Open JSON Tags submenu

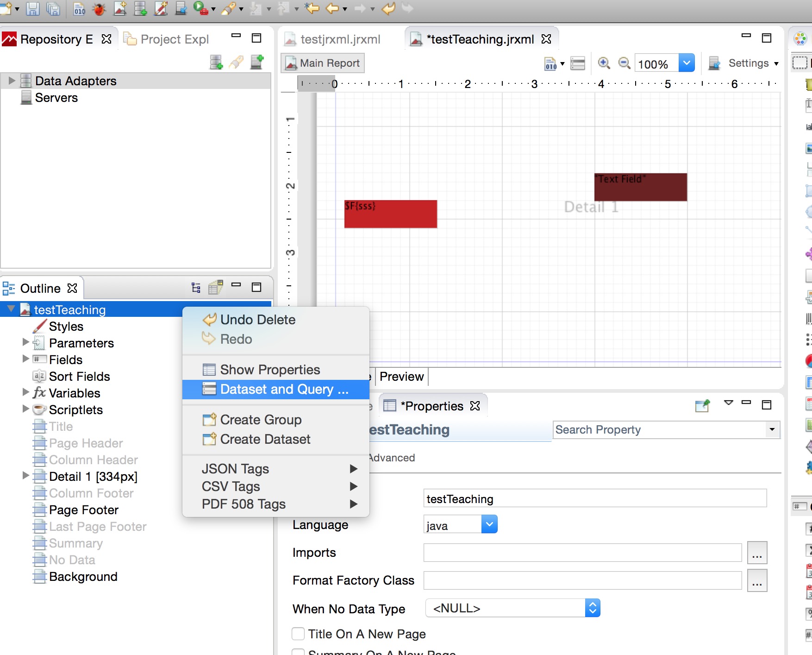click(276, 469)
